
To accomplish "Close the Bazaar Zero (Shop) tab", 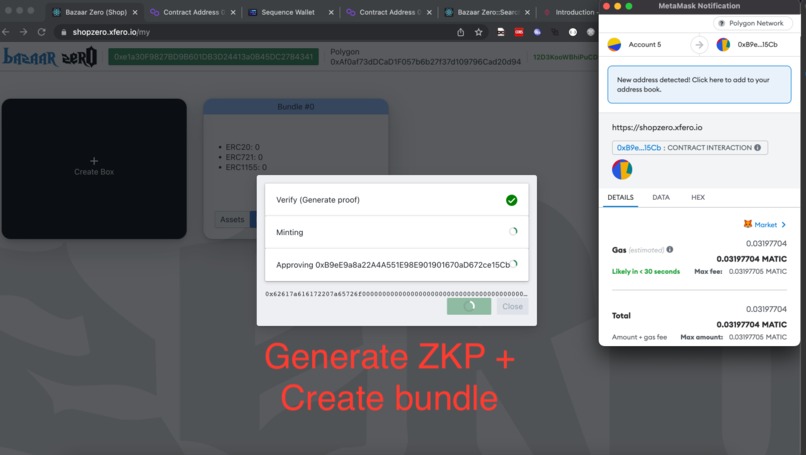I will click(x=135, y=12).
